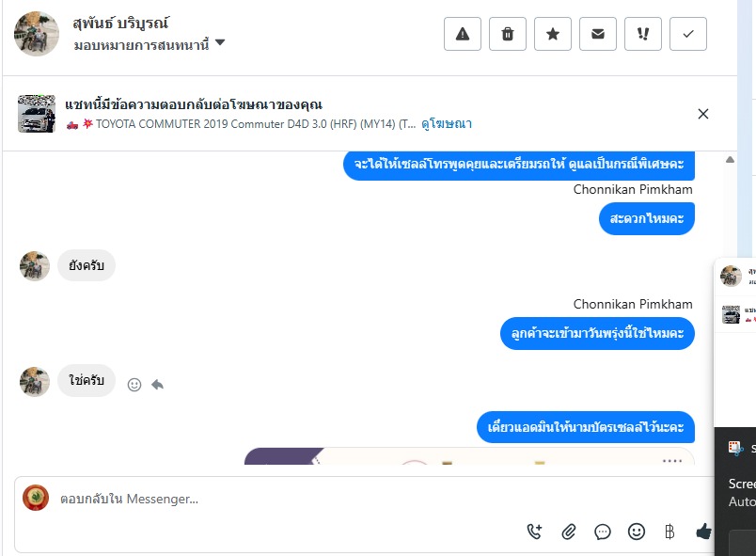Click the phone call icon in composer
This screenshot has width=756, height=556.
click(x=534, y=532)
